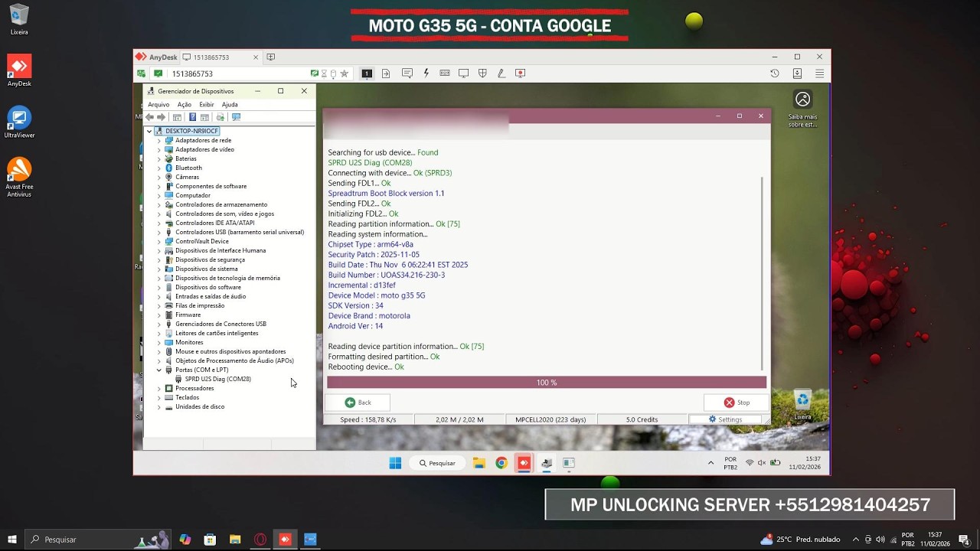The height and width of the screenshot is (551, 980).
Task: Open the Ajuda menu
Action: tap(230, 105)
